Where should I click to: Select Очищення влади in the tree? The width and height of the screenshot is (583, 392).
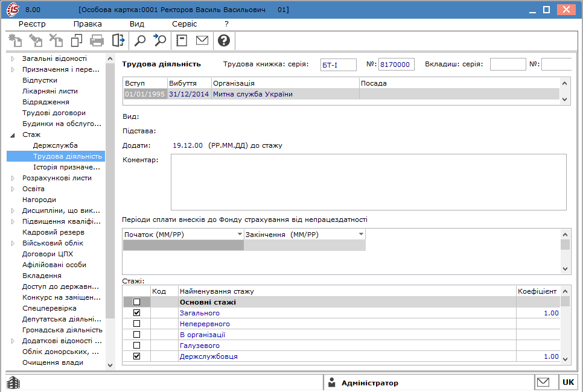[53, 362]
